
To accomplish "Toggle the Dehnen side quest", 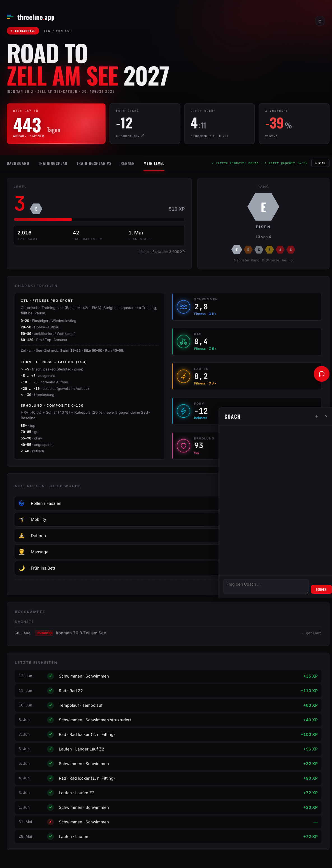I will pos(117,535).
